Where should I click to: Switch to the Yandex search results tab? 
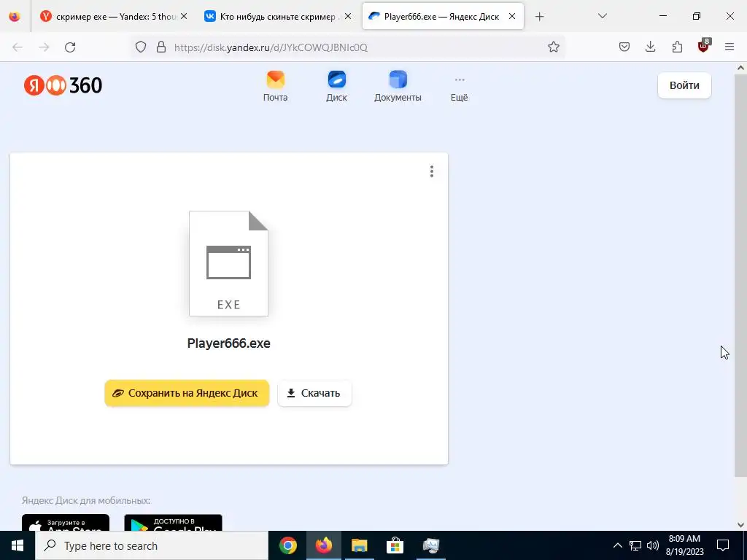114,17
